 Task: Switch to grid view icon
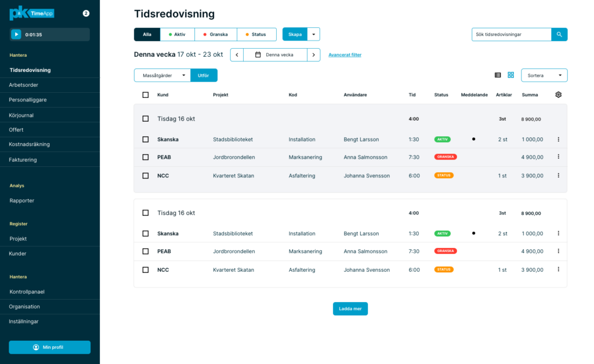pos(511,75)
